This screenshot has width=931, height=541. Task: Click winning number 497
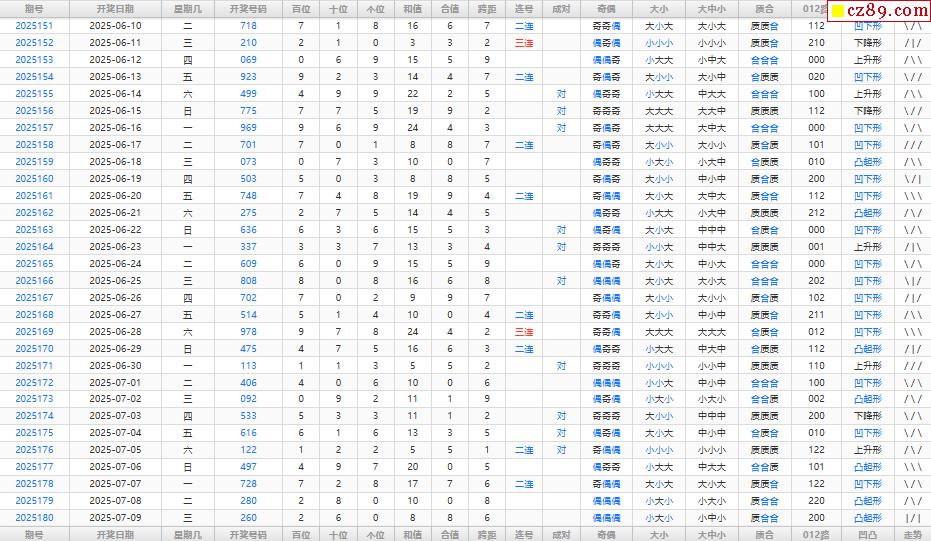[x=248, y=467]
